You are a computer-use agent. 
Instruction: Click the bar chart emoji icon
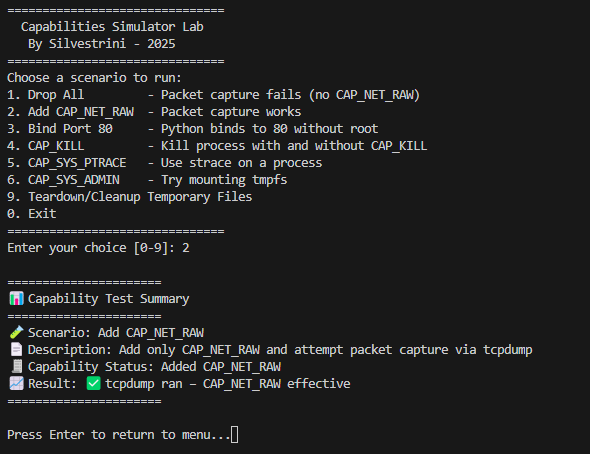(x=17, y=299)
